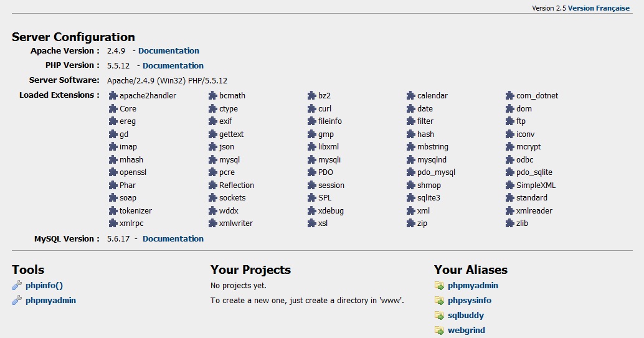This screenshot has width=644, height=338.
Task: Click the folder icon next to phpmyadmin alias
Action: coord(440,286)
